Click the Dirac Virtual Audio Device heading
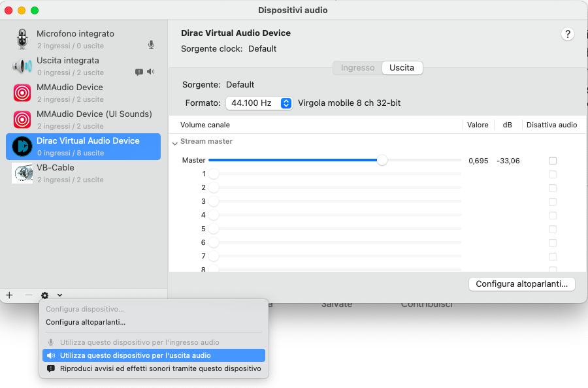 click(236, 33)
